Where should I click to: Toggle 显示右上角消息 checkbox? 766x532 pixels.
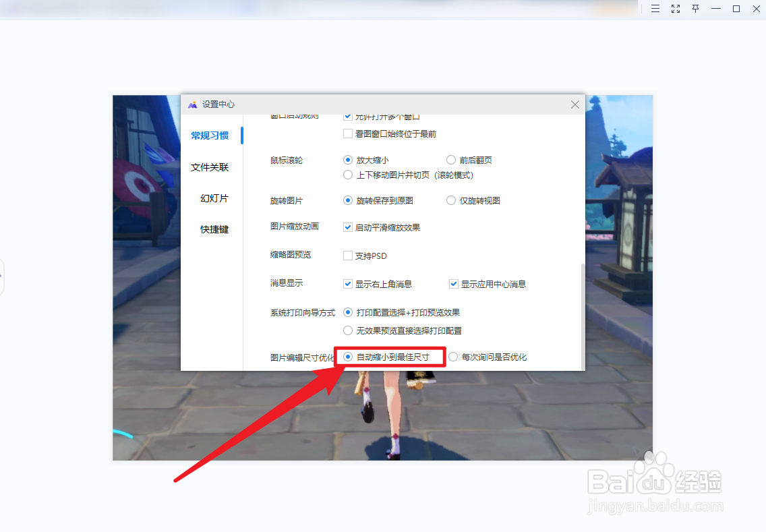[348, 284]
